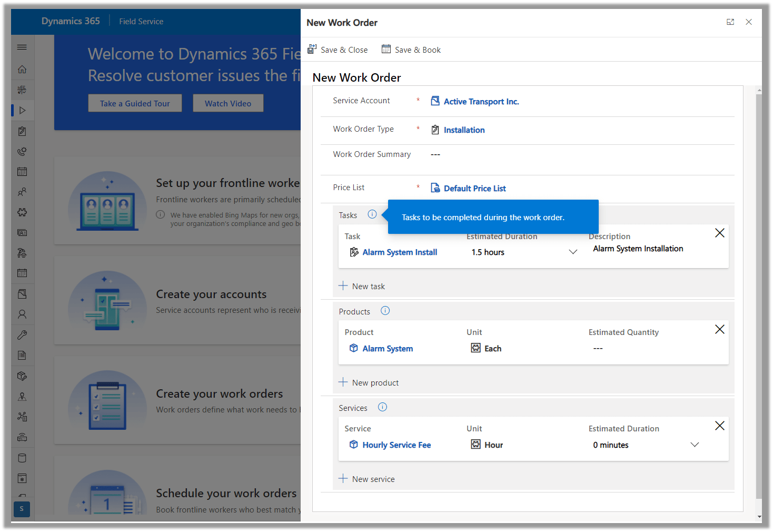Click the box-with-wrench icon in sidebar

[x=22, y=376]
